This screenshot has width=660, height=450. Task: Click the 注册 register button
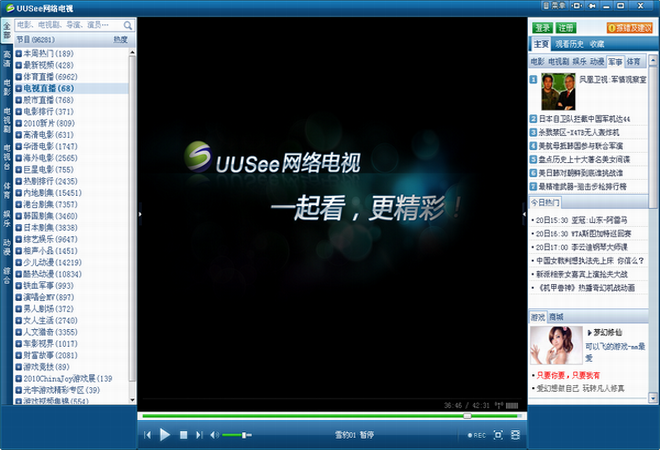[x=566, y=27]
